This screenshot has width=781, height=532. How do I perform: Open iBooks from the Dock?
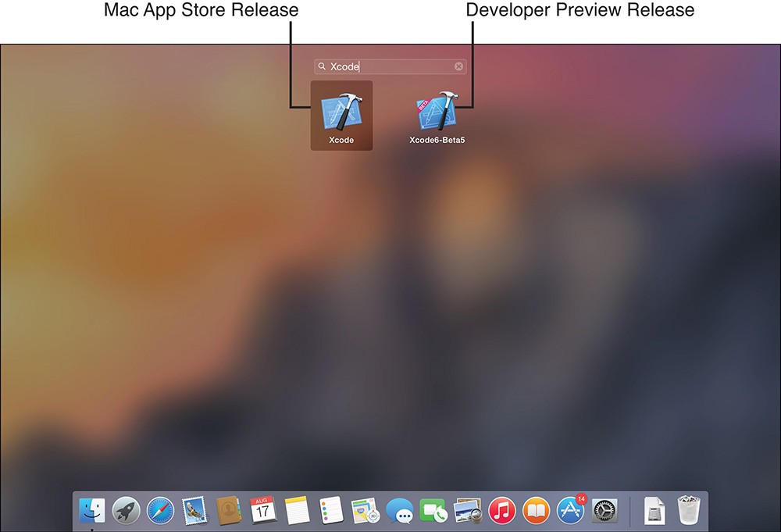pos(536,511)
